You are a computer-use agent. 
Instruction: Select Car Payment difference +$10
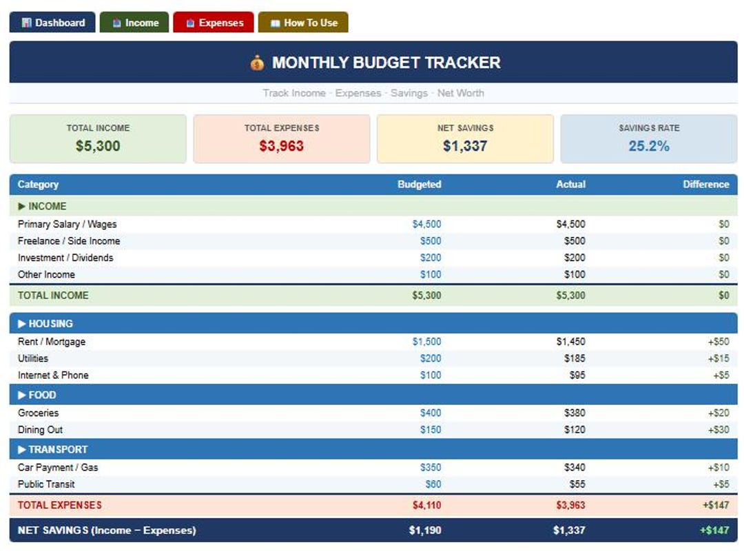[x=719, y=468]
